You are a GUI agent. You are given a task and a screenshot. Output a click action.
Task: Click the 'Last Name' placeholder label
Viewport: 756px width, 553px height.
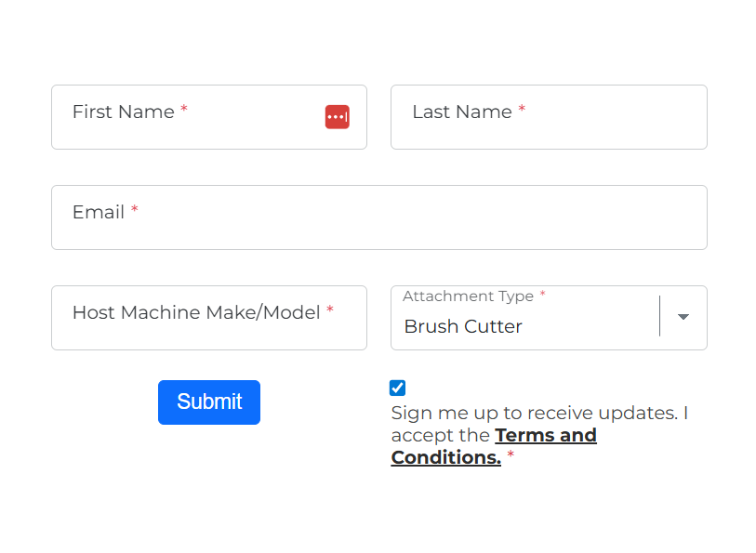(x=461, y=112)
